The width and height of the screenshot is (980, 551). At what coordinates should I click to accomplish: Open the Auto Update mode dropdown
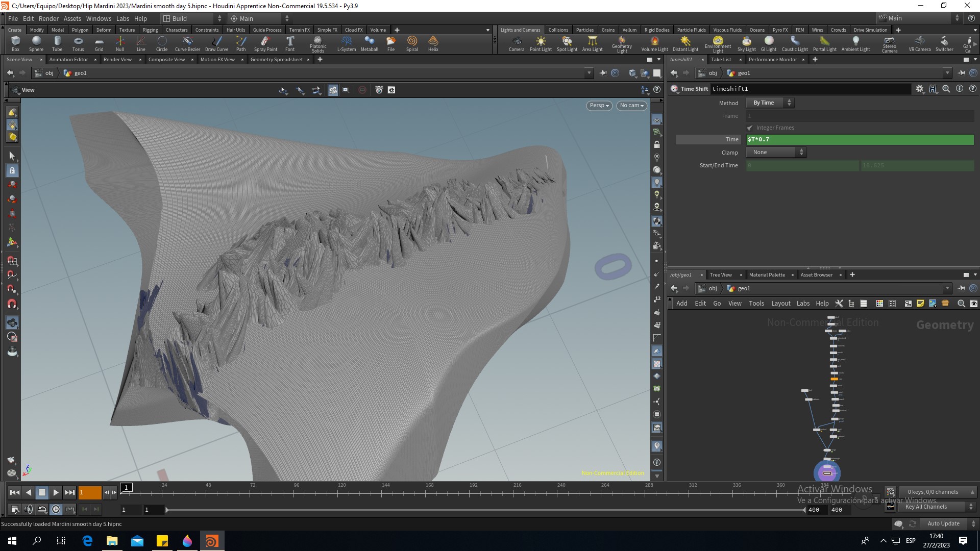[948, 524]
